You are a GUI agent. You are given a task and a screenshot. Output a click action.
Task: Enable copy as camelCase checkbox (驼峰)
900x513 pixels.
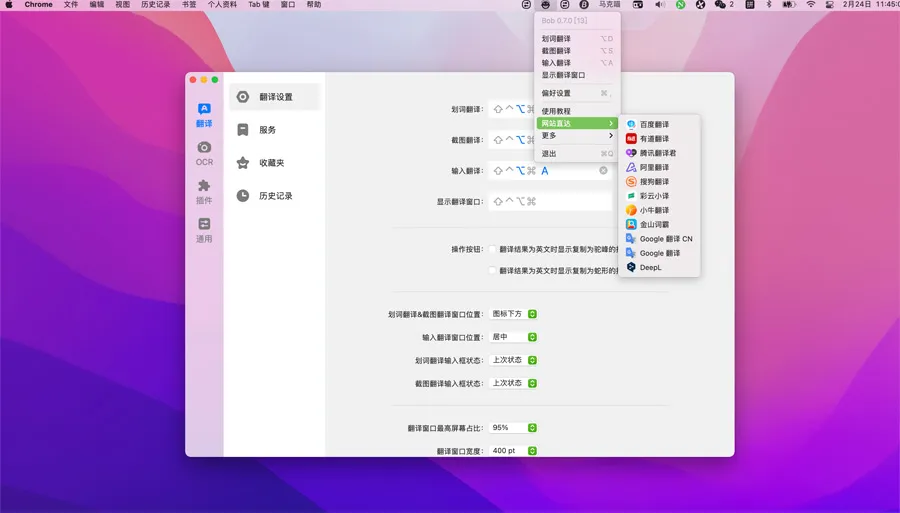493,250
